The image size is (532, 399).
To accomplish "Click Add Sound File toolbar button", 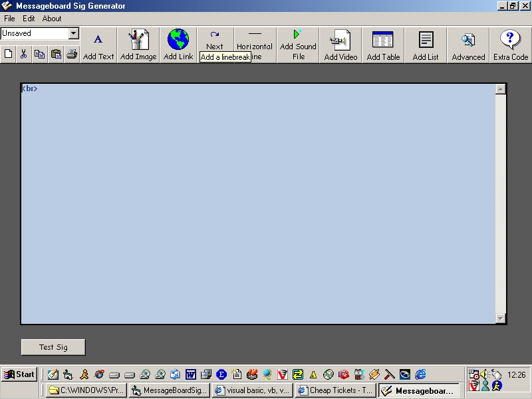I will (298, 45).
